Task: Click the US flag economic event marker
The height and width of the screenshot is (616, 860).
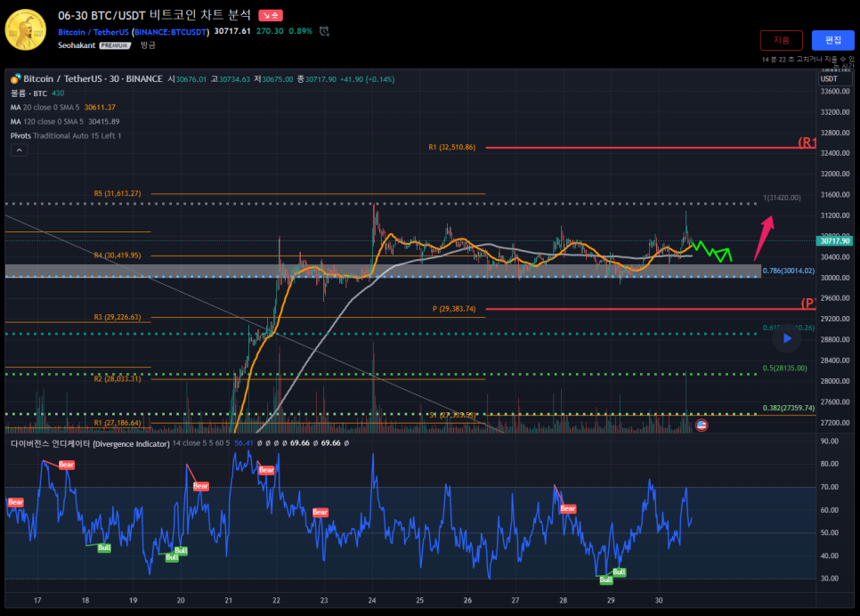Action: pyautogui.click(x=701, y=426)
